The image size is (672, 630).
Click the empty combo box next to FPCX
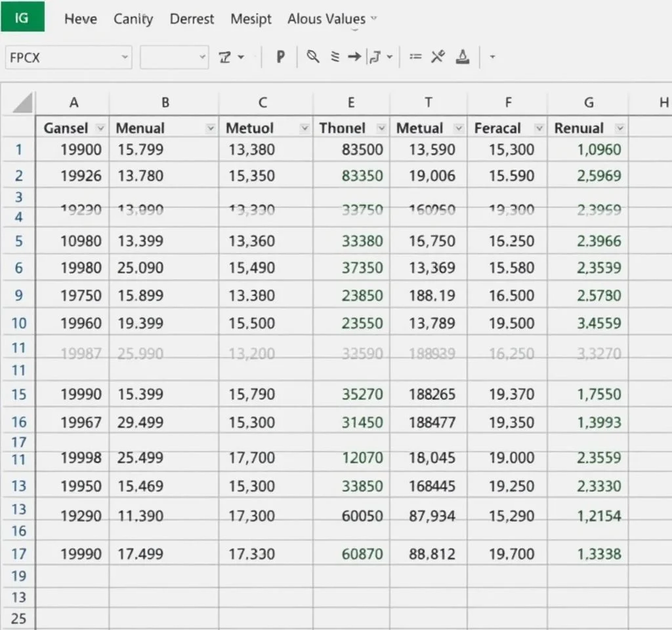pos(173,58)
